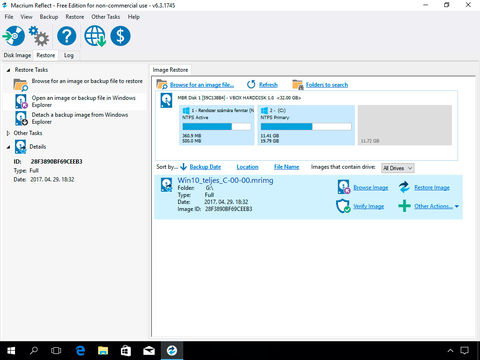This screenshot has height=360, width=480.
Task: Click the folder icon beside Browse for an image
Action: (21, 85)
